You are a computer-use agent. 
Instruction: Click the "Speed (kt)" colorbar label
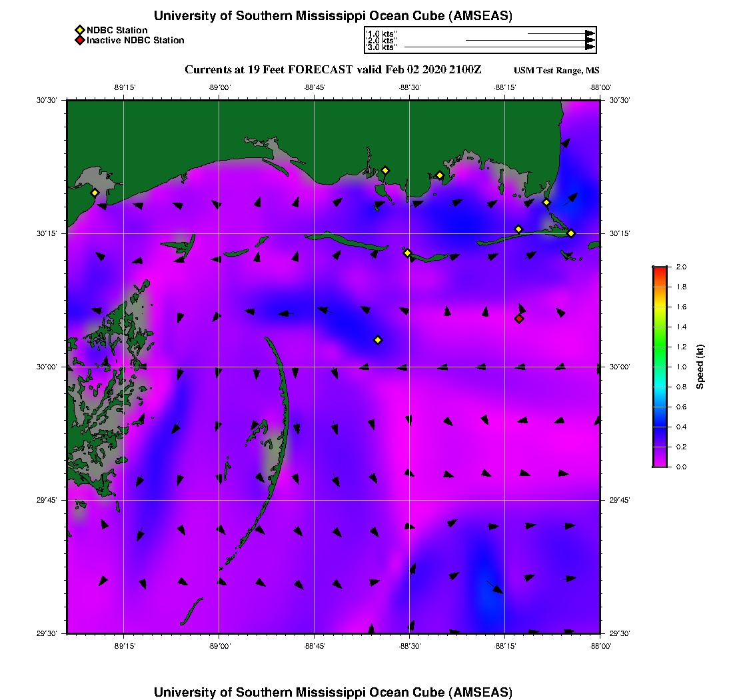point(701,367)
